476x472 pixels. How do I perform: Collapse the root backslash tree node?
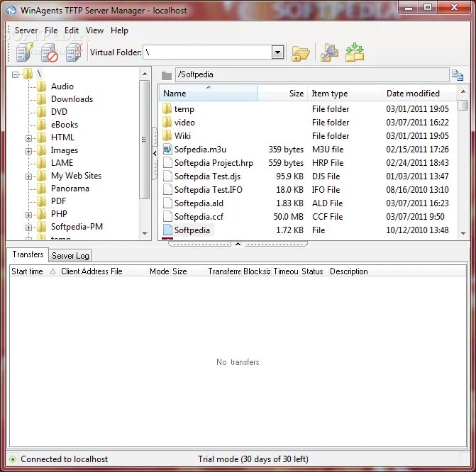[15, 74]
